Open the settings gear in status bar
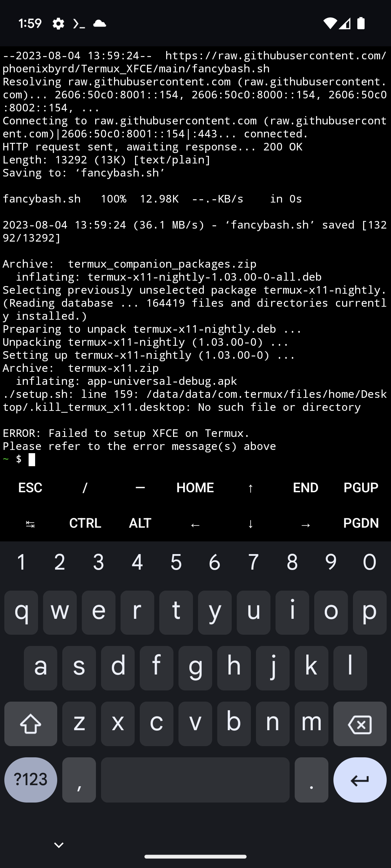The width and height of the screenshot is (391, 868). 58,24
